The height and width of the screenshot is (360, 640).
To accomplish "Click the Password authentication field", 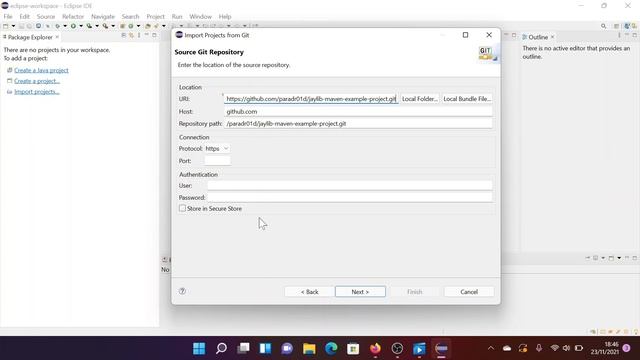I will pyautogui.click(x=350, y=197).
